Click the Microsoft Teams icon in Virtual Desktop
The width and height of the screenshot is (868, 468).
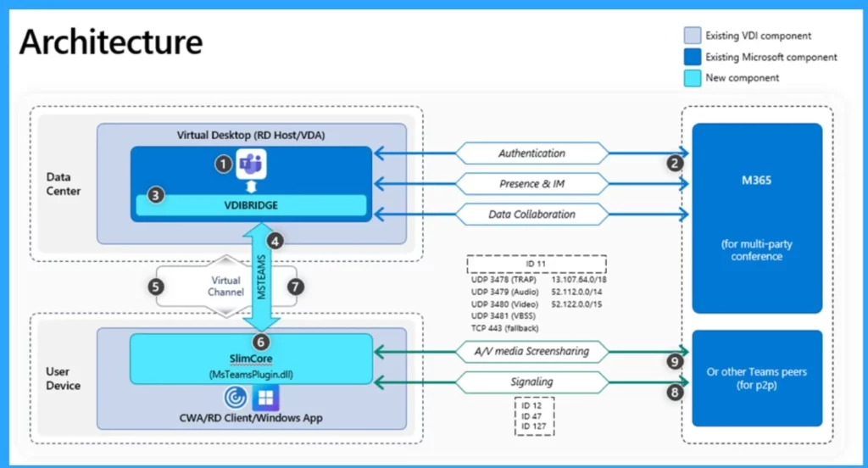tap(251, 164)
